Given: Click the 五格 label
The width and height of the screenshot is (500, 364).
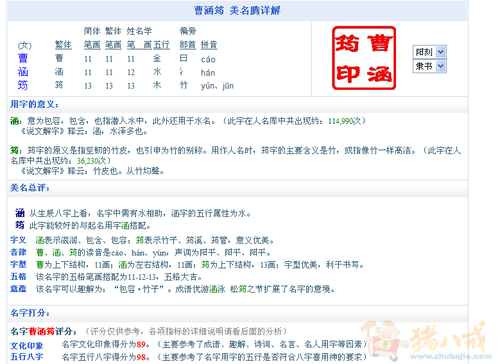Looking at the screenshot, I should click(18, 277).
